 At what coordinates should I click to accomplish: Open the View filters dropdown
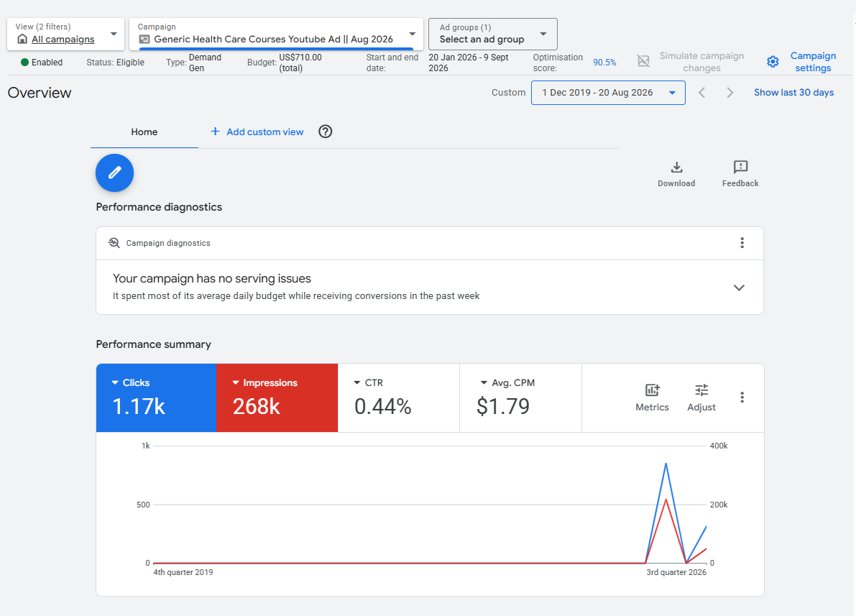[65, 34]
